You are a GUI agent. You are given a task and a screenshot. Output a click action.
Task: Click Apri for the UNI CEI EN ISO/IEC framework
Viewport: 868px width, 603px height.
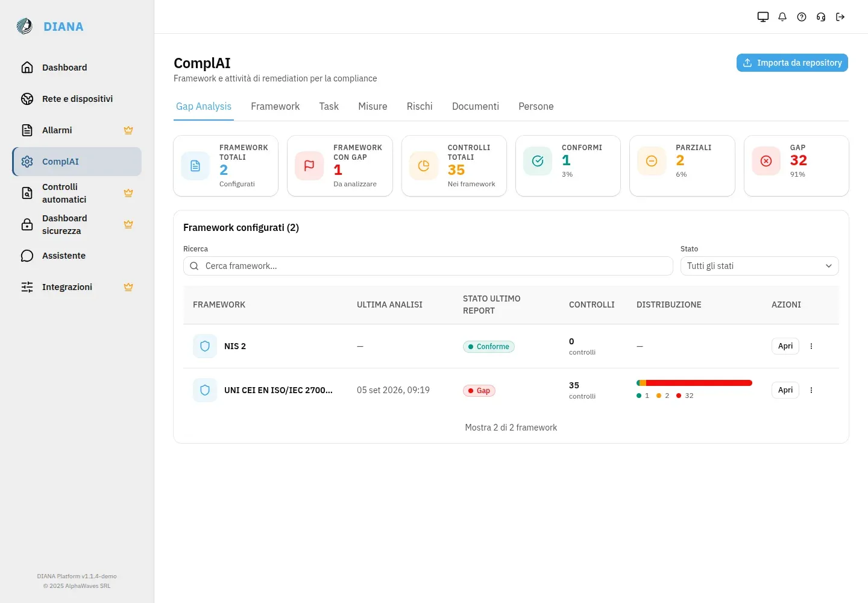point(785,390)
